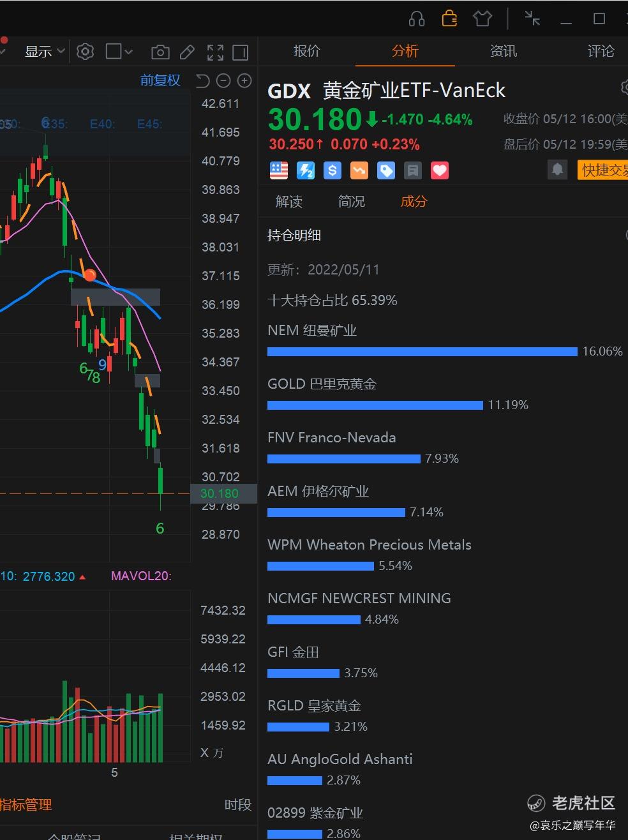
Task: Open the AU AngloGold Ashanti holding
Action: pos(340,760)
